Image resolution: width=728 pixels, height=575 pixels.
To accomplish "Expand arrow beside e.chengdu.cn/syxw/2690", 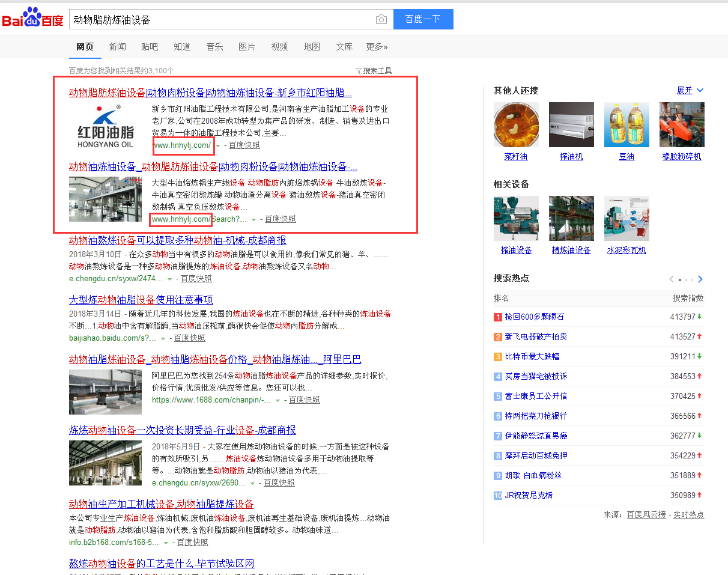I will click(x=253, y=484).
